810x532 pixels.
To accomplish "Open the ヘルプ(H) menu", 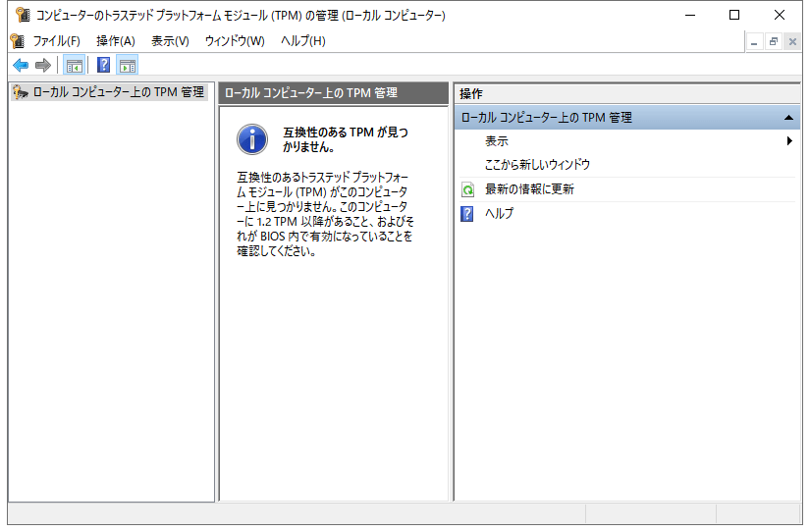I will pyautogui.click(x=302, y=41).
